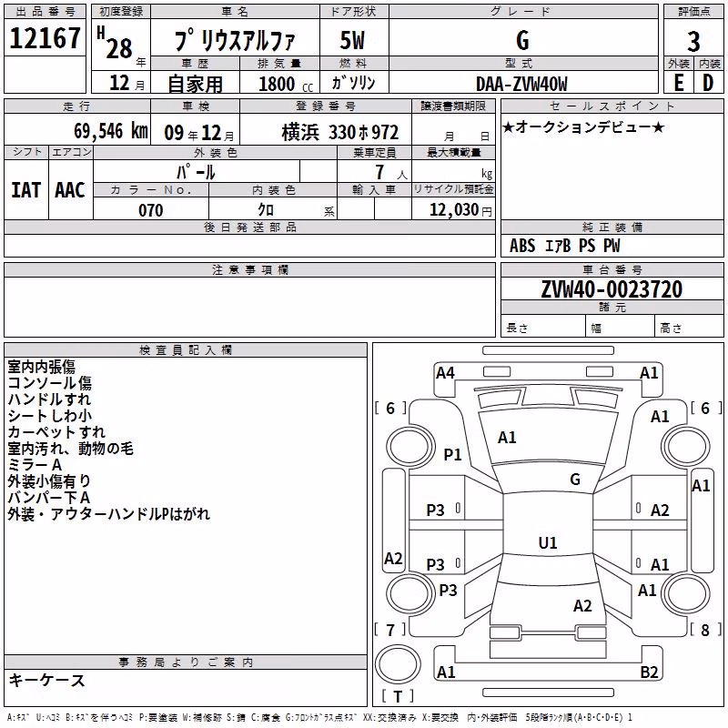Click the セールスポイント header
Screen dimensions: 728x728
point(612,106)
